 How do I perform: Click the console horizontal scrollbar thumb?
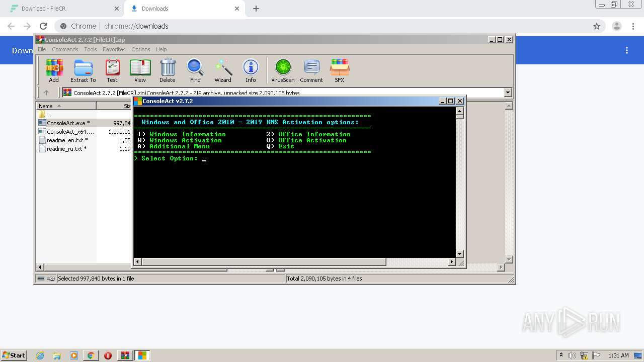[x=264, y=262]
